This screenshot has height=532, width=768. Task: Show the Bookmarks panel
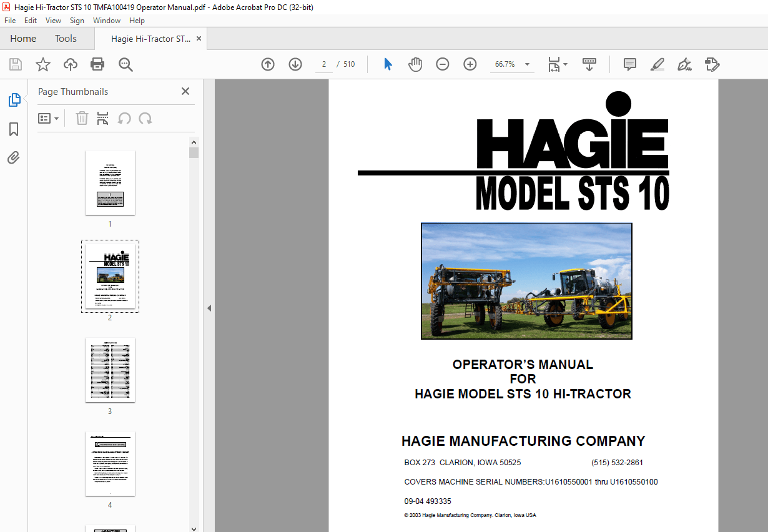[14, 129]
